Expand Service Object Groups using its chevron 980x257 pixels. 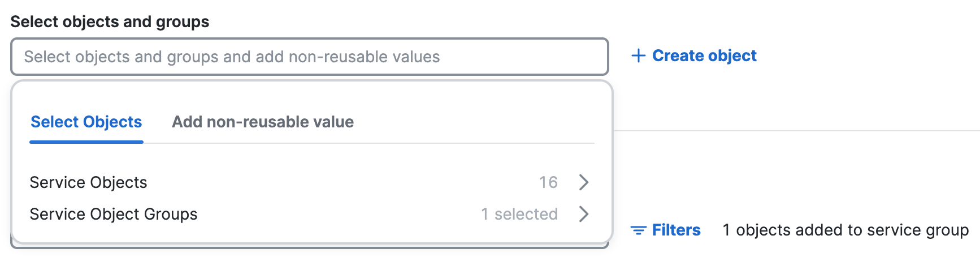click(584, 214)
